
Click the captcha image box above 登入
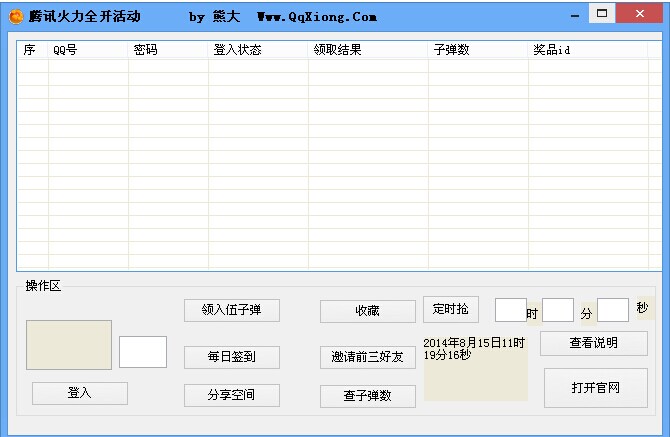coord(69,345)
